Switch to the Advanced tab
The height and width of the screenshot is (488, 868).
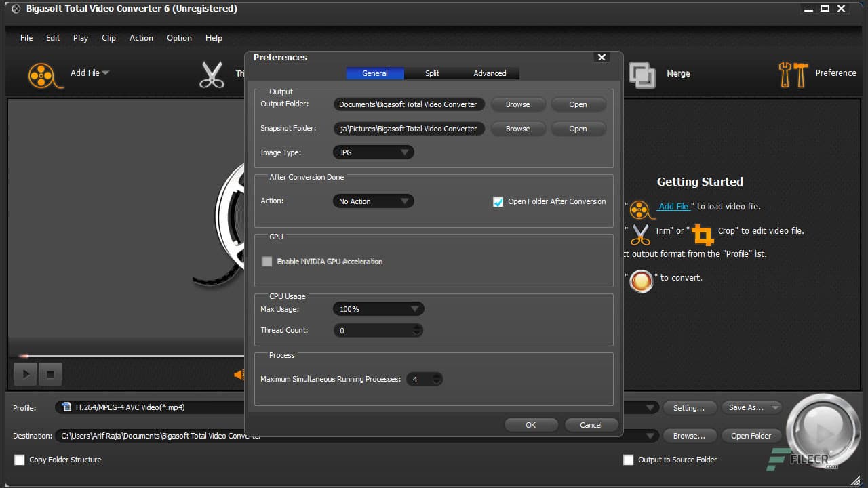point(490,73)
